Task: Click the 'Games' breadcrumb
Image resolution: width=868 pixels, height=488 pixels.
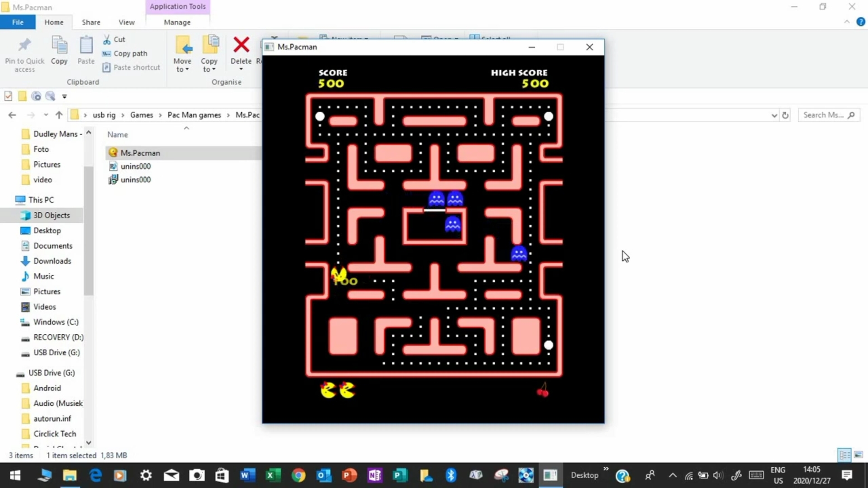Action: point(142,115)
